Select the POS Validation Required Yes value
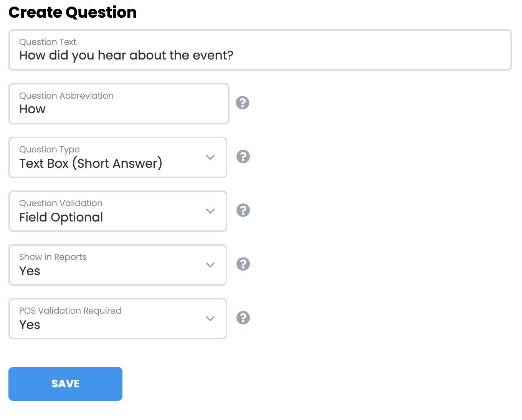The image size is (522, 420). coord(30,325)
